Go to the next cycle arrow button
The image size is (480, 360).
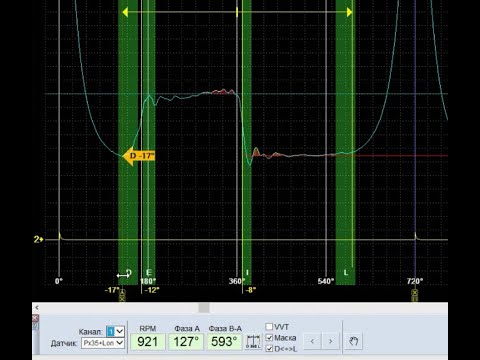[330, 341]
